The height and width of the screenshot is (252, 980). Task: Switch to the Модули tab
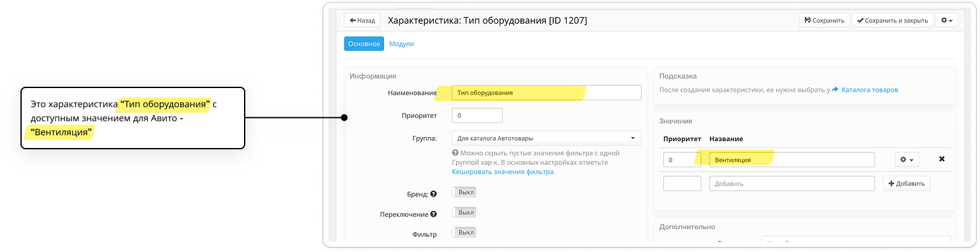pos(402,44)
